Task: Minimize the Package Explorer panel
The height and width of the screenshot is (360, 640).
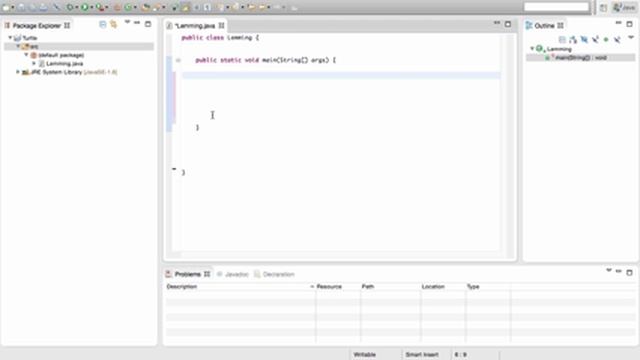Action: pyautogui.click(x=137, y=23)
